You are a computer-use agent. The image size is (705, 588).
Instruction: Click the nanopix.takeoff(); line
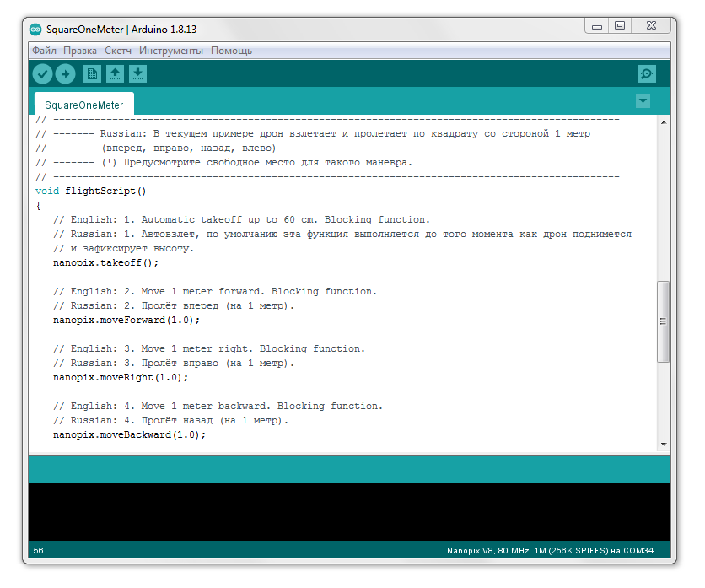tap(105, 262)
